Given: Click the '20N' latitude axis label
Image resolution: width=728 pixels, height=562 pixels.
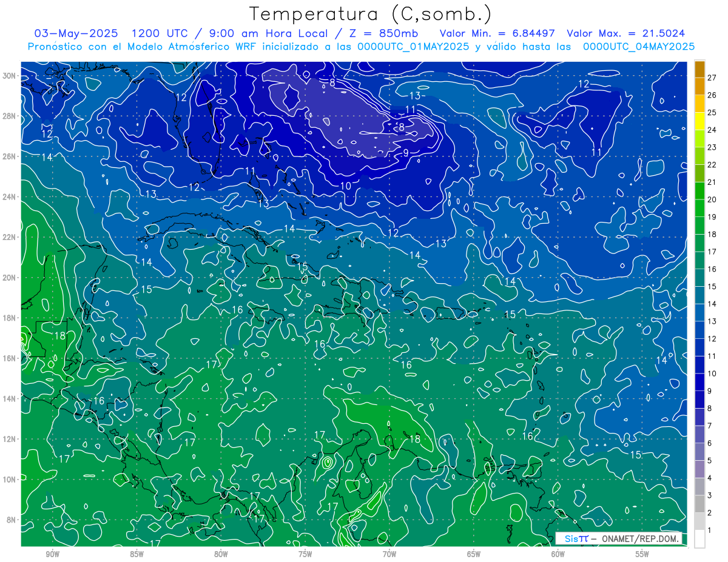Looking at the screenshot, I should 9,278.
